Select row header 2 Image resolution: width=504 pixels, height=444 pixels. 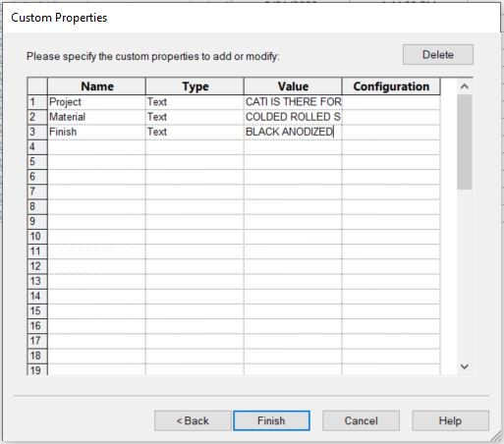click(x=37, y=117)
